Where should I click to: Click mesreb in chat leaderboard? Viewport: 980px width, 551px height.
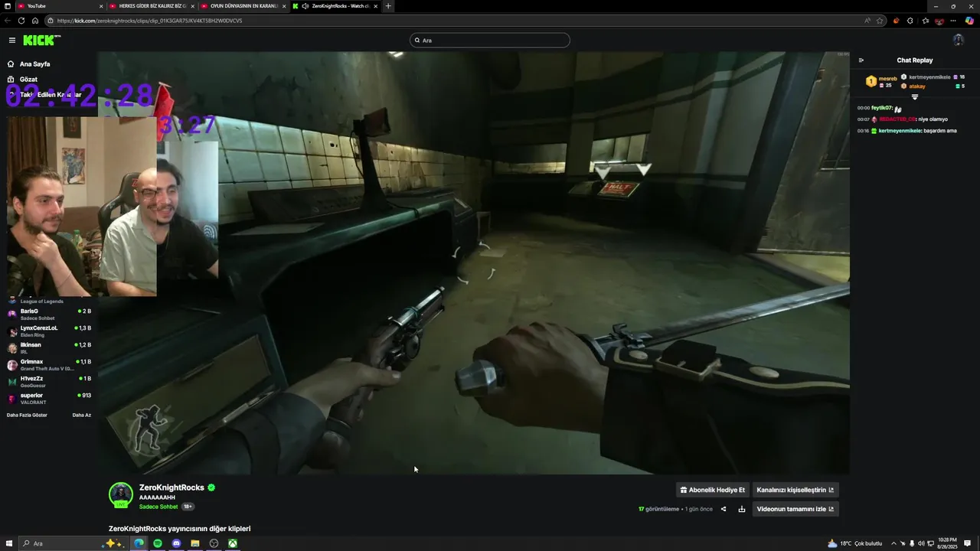click(x=887, y=78)
